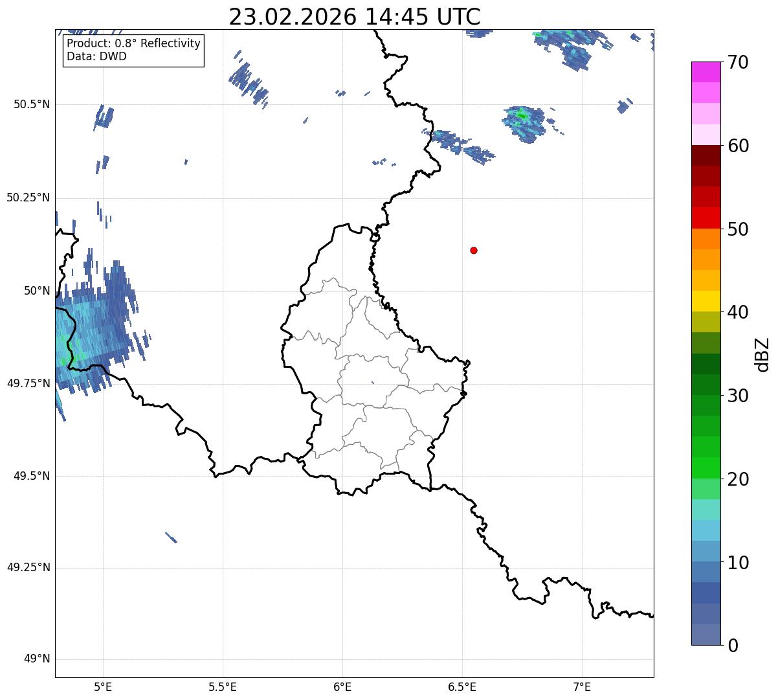Viewport: 778px width, 700px height.
Task: Click the red location marker dot
Action: tap(474, 250)
